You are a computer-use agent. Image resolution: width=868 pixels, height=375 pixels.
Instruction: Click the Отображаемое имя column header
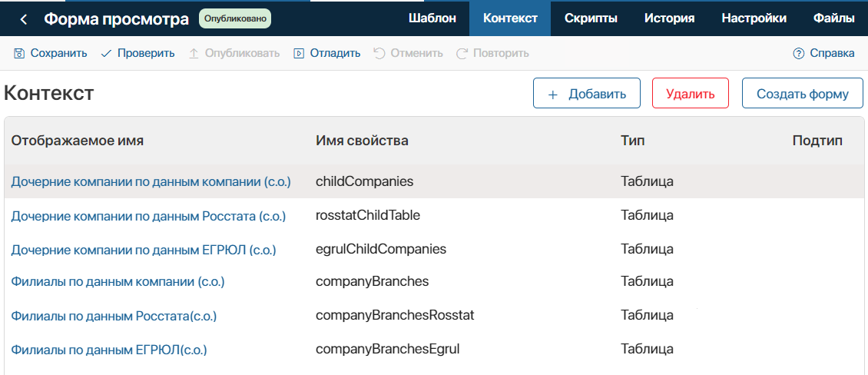pyautogui.click(x=78, y=141)
